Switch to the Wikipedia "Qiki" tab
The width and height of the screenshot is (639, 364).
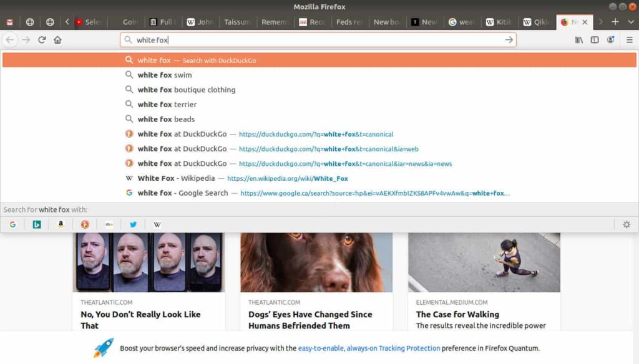click(x=536, y=22)
